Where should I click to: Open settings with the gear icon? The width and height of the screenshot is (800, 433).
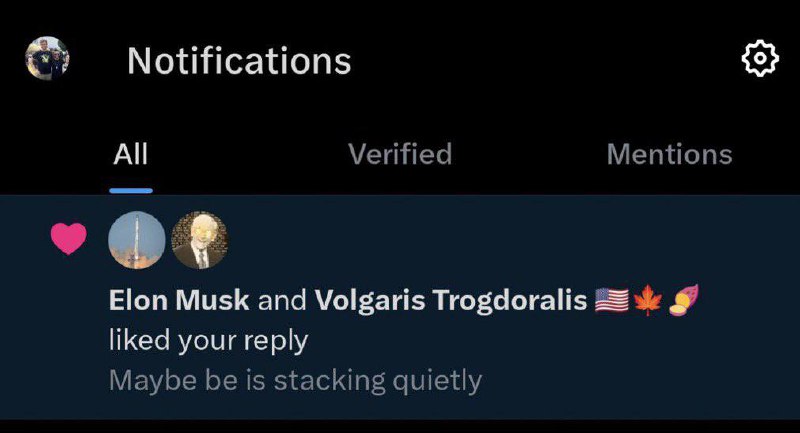click(760, 60)
